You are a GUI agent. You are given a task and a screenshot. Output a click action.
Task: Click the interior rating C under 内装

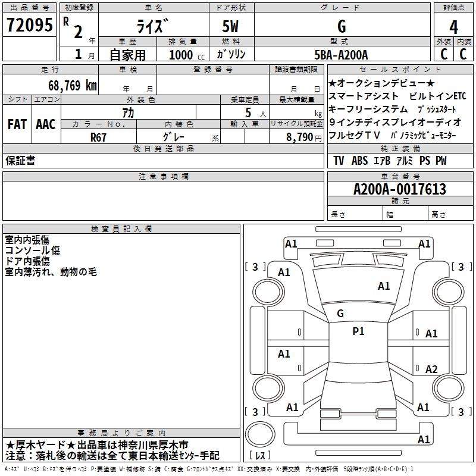[x=463, y=54]
